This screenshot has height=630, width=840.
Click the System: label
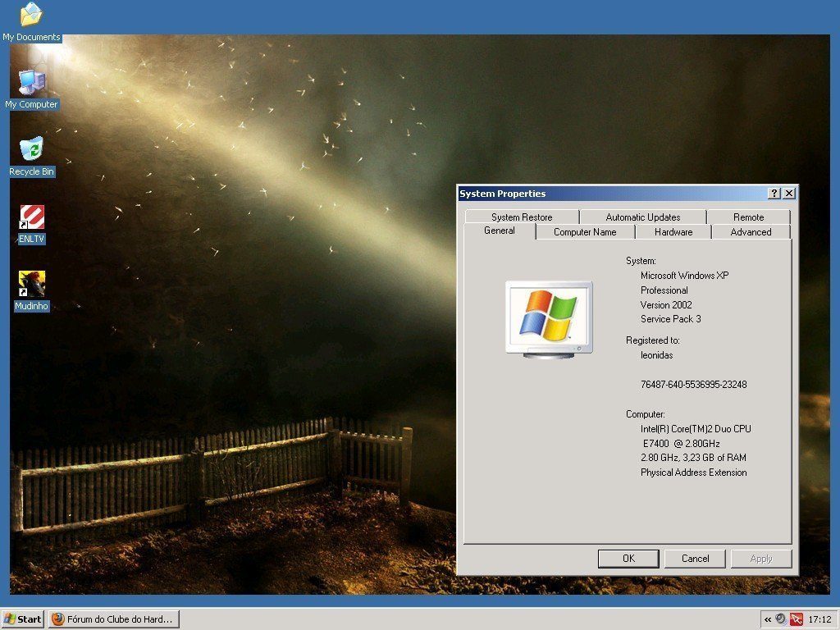[x=641, y=261]
